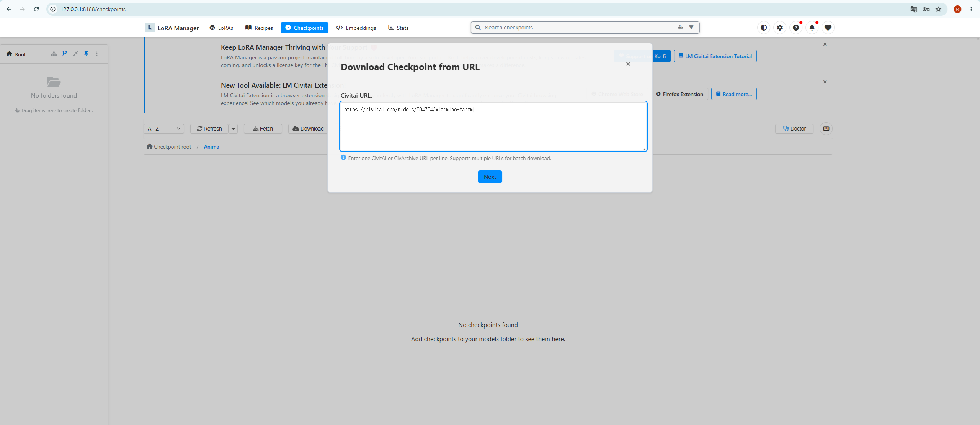The image size is (980, 425).
Task: Click the heart support icon
Action: point(828,28)
